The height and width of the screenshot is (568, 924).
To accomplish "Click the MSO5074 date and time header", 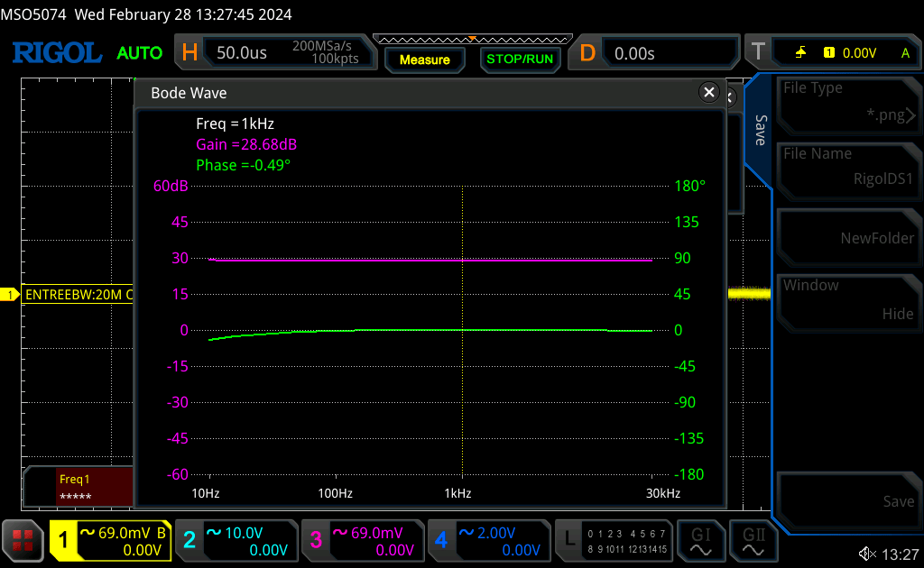I will [146, 14].
